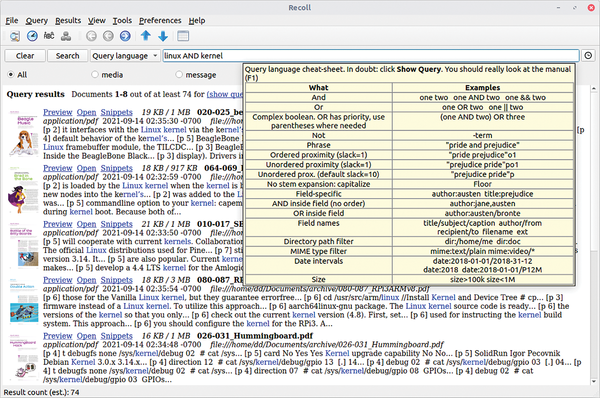Click Preview for the 010-017 result
Viewport: 600px width, 398px height.
(58, 224)
